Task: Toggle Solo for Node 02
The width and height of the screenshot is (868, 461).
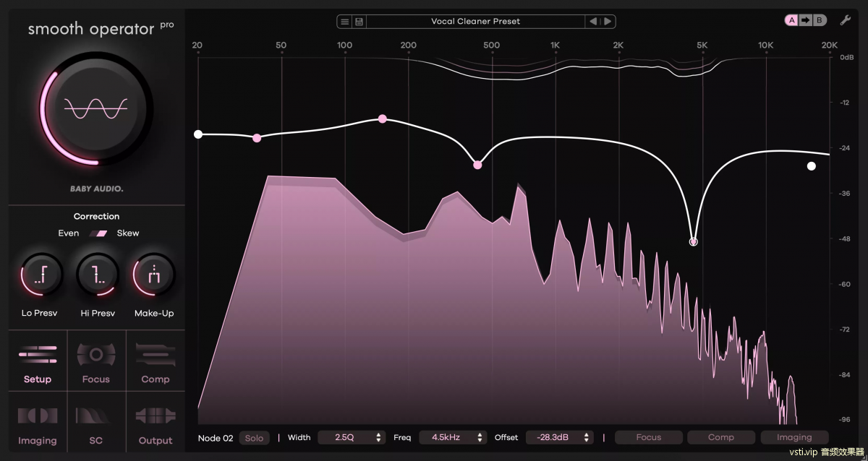Action: [x=254, y=438]
